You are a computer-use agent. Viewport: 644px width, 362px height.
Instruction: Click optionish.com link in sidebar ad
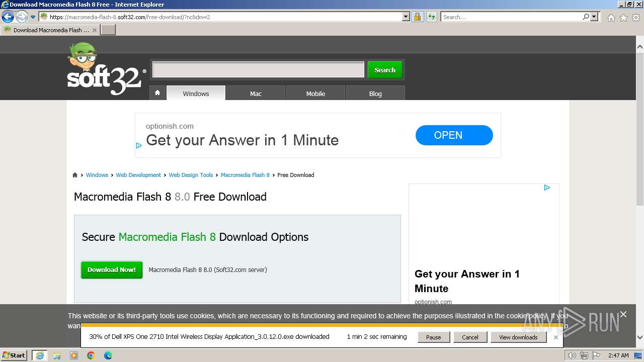click(433, 302)
